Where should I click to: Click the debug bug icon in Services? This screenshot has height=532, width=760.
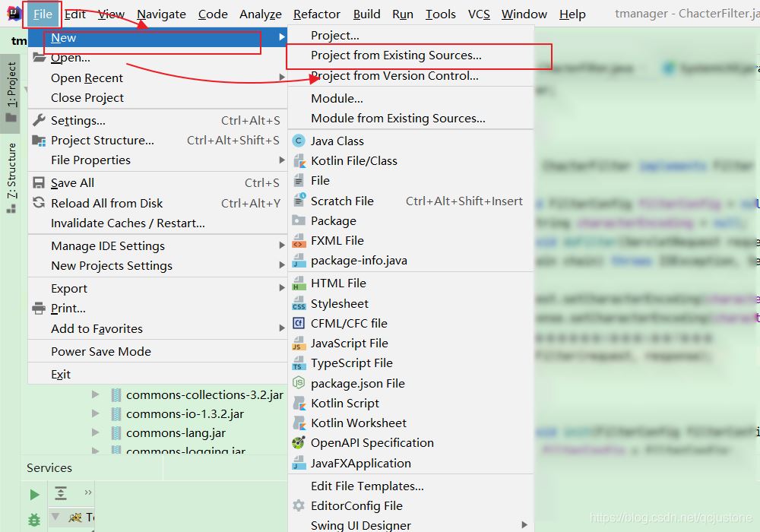pos(34,520)
